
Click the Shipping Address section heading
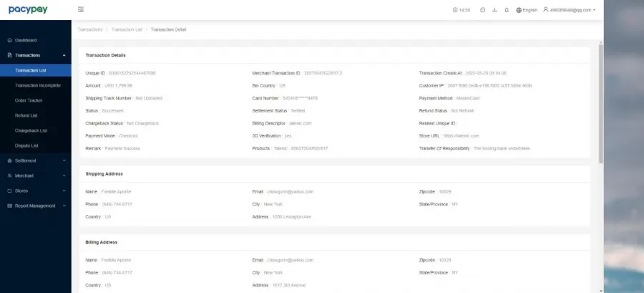tap(104, 174)
